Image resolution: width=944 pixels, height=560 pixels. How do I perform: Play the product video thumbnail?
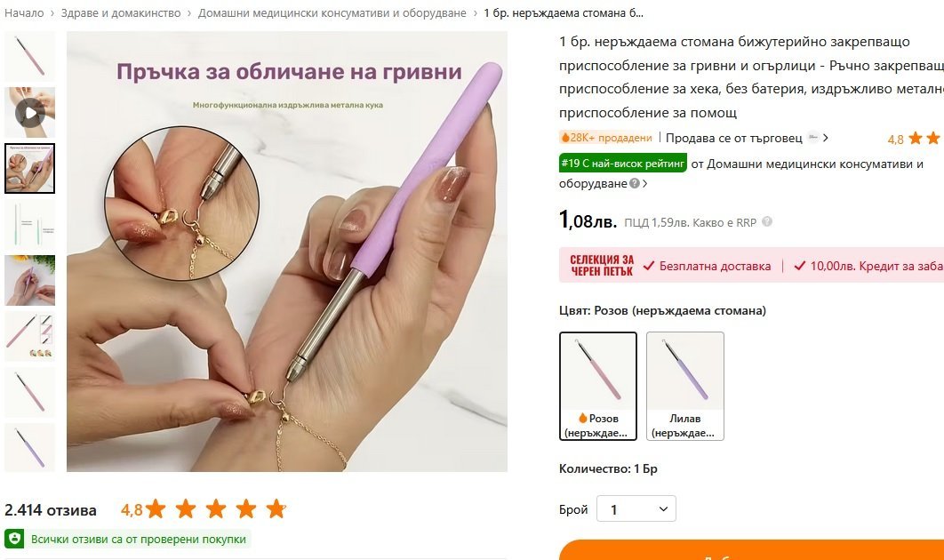(x=29, y=113)
